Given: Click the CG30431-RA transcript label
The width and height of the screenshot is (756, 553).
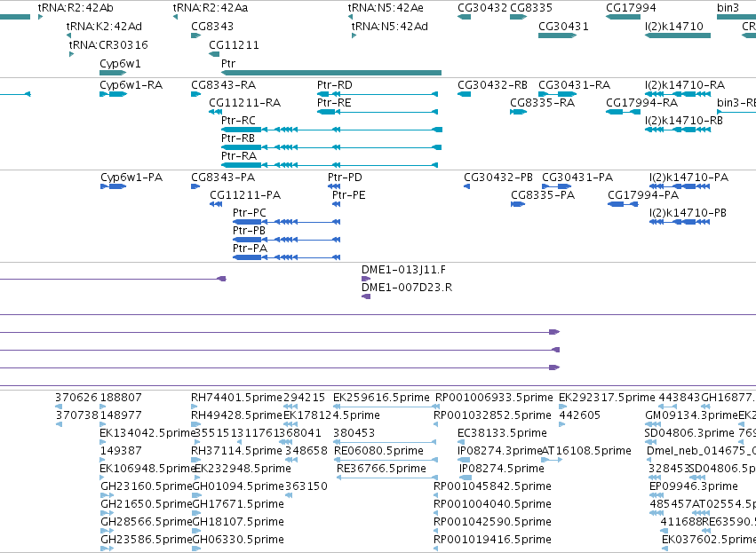Looking at the screenshot, I should pos(574,85).
